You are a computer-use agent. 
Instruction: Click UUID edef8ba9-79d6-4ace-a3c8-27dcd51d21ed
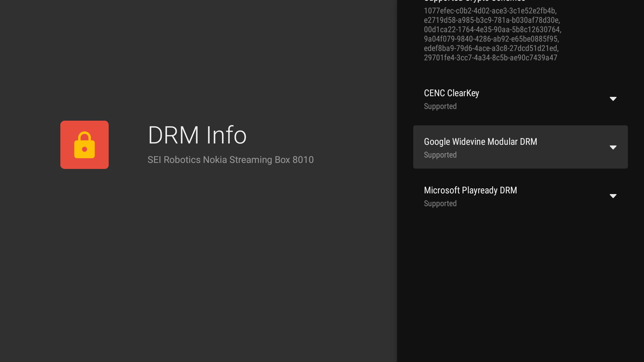coord(491,48)
